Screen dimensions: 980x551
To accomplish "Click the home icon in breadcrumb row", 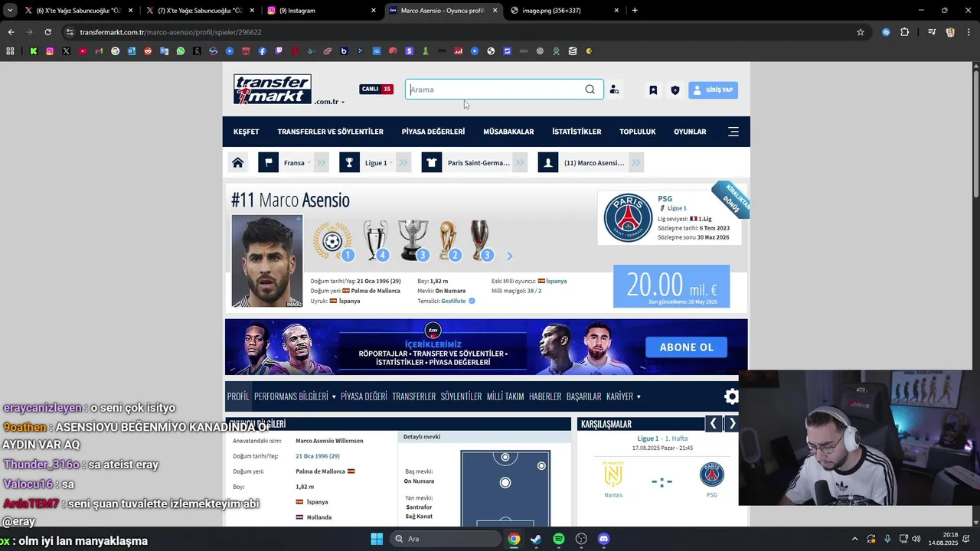I will pos(238,162).
